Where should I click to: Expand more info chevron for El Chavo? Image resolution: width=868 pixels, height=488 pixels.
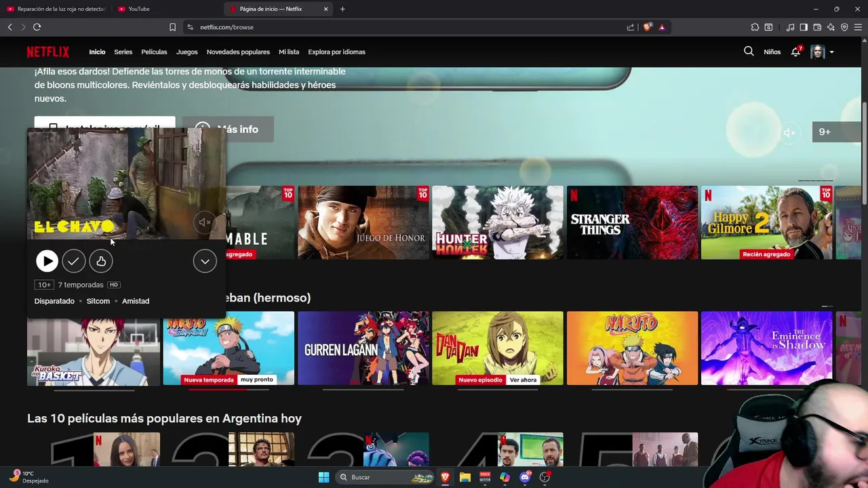coord(205,261)
